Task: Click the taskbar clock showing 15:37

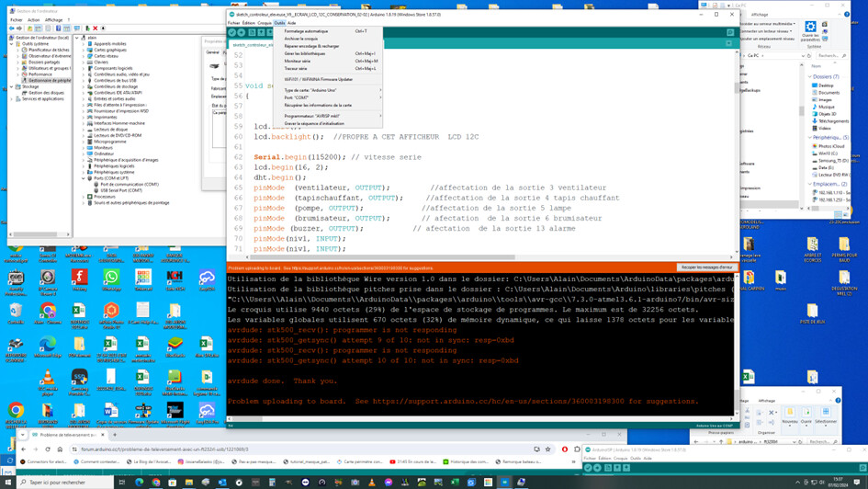Action: point(840,482)
